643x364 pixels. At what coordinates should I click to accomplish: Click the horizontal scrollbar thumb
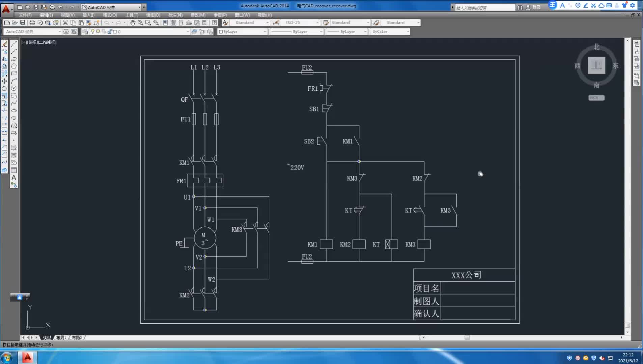tap(467, 337)
